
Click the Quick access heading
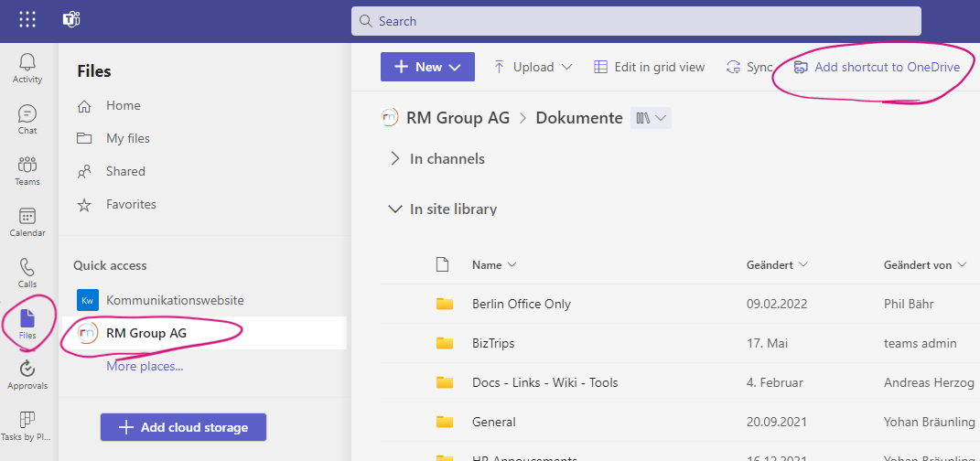110,265
